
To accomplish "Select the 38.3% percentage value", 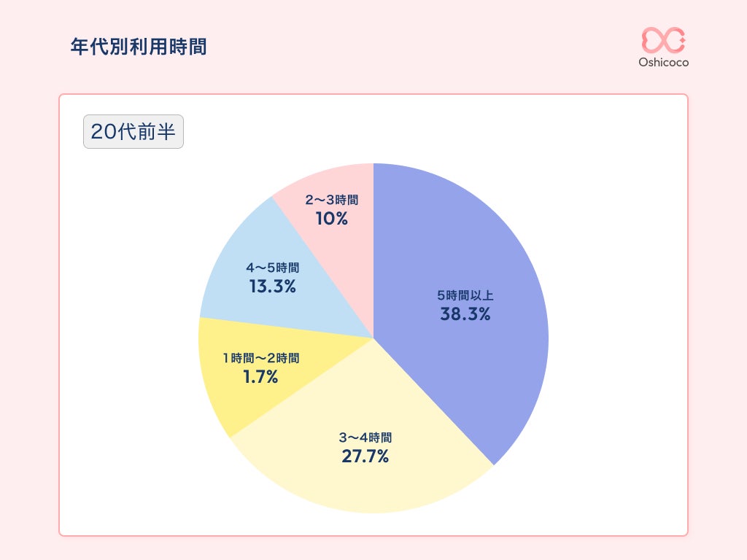I will tap(465, 314).
